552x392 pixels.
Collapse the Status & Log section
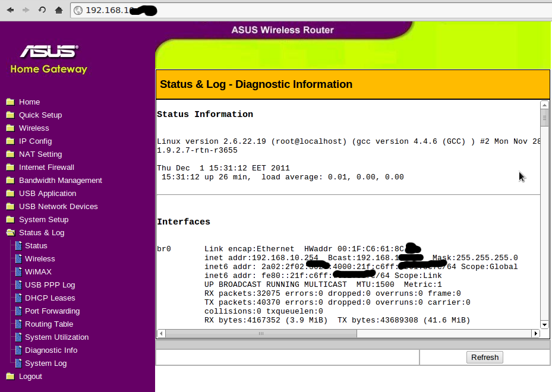click(x=42, y=233)
